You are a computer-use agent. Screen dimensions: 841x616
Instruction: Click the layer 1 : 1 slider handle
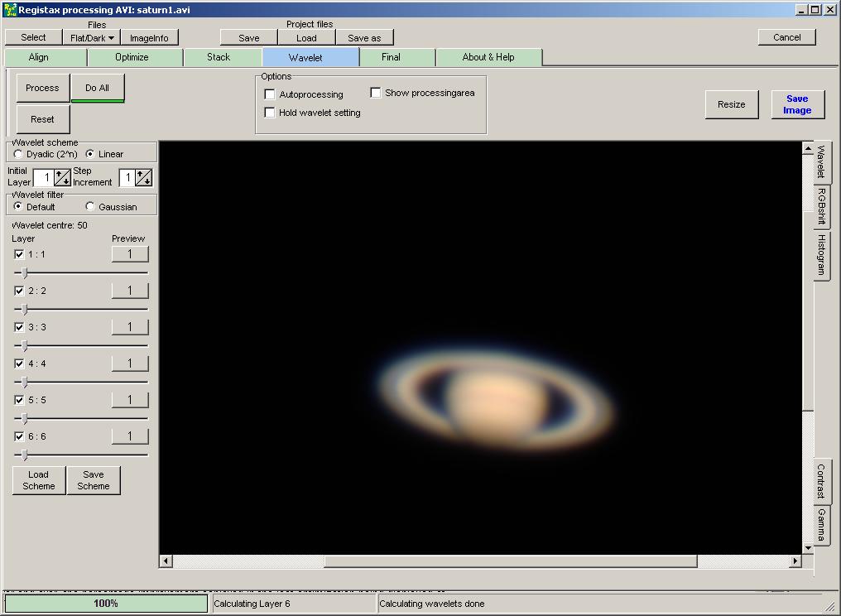point(24,273)
